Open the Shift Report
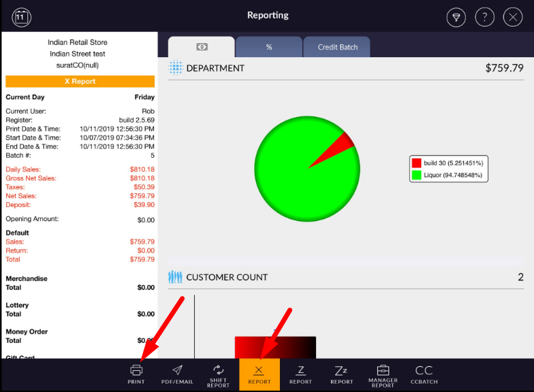The height and width of the screenshot is (392, 534). (218, 374)
